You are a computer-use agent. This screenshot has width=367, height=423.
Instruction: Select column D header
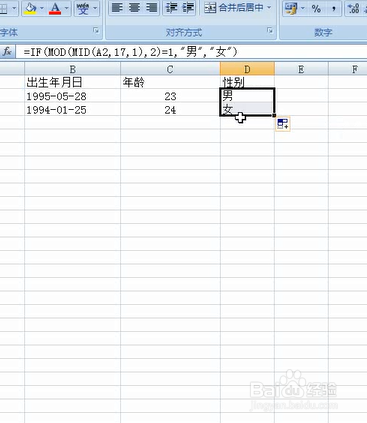[x=247, y=69]
